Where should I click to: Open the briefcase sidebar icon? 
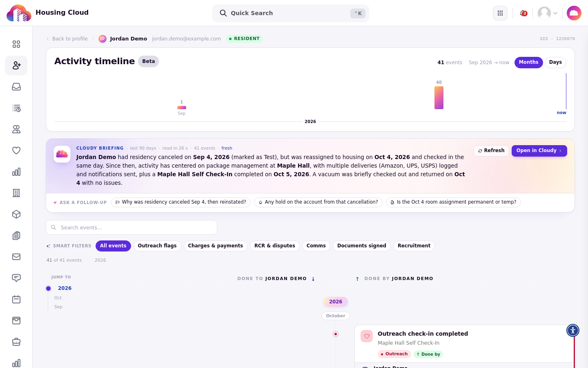coord(16,342)
